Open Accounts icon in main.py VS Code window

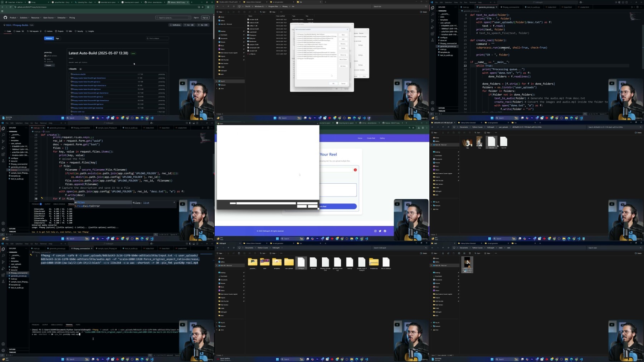pos(3,223)
